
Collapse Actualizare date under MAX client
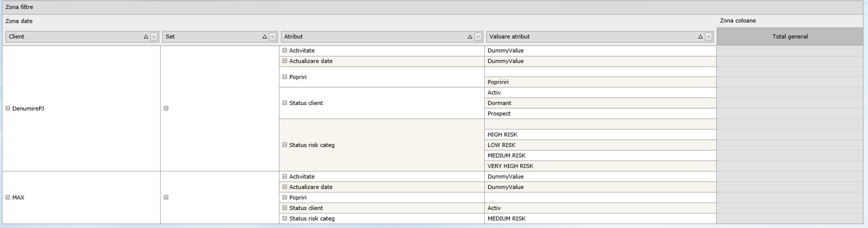coord(285,187)
